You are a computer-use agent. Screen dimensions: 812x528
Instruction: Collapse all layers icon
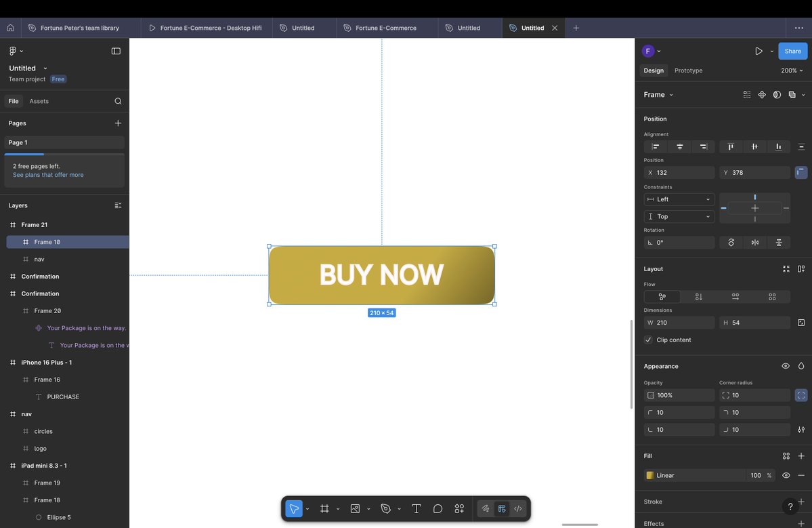click(118, 205)
